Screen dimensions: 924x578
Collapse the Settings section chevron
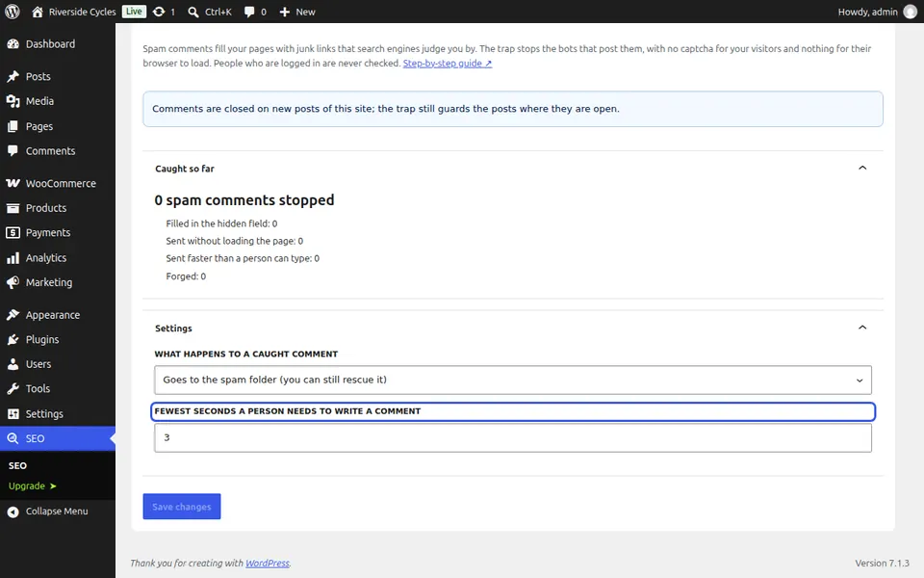[862, 328]
